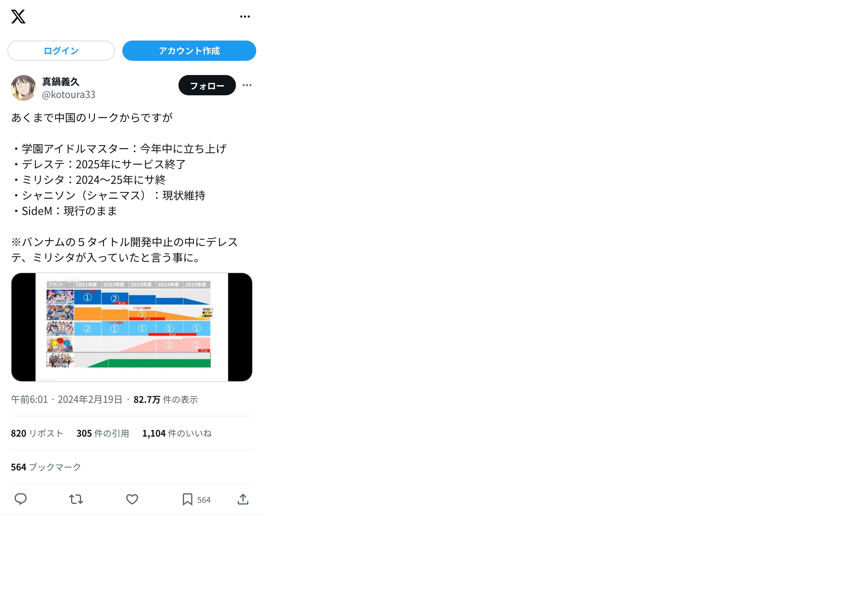This screenshot has width=868, height=607.
Task: Click the アカウント作成 button
Action: click(189, 51)
